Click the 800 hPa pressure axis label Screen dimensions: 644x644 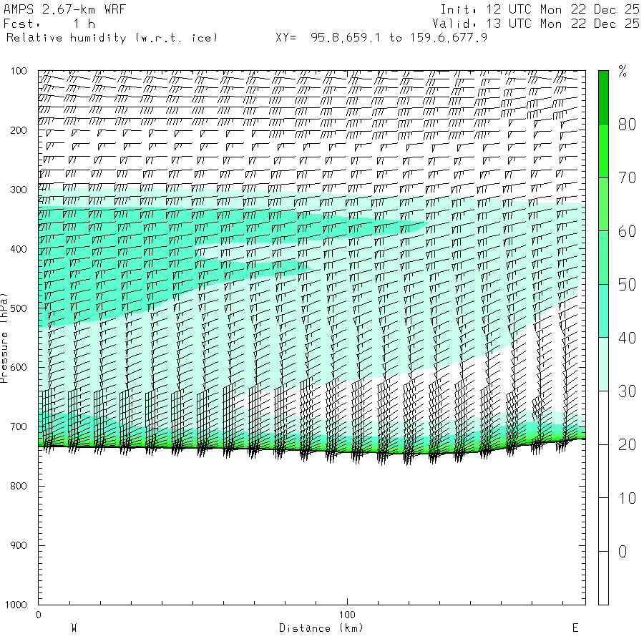point(19,487)
